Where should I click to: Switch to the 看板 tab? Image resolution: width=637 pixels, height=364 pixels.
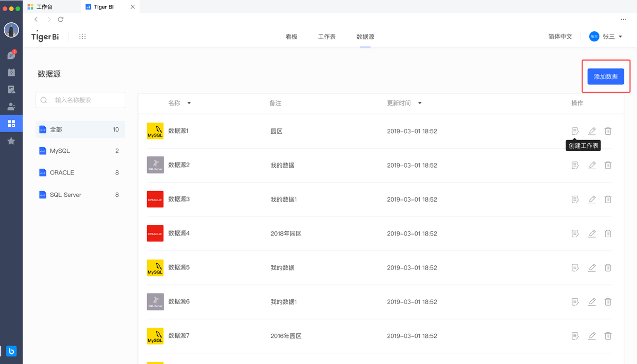291,37
